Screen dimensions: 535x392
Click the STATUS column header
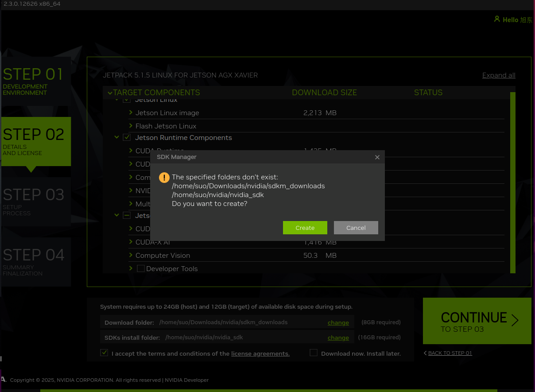point(428,93)
